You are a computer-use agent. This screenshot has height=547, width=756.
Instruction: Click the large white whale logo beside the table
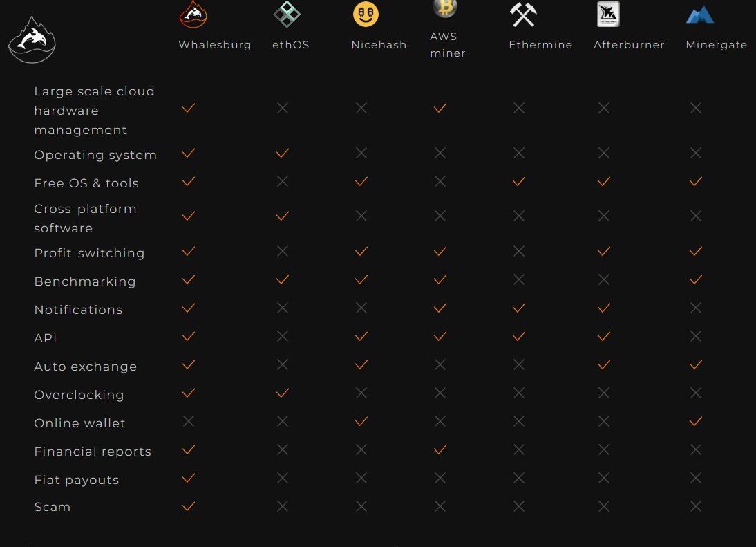pyautogui.click(x=32, y=41)
